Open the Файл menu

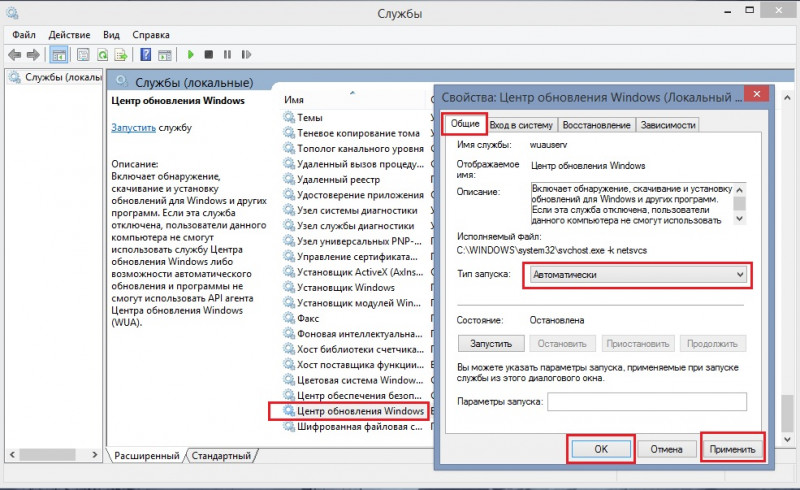[x=24, y=35]
